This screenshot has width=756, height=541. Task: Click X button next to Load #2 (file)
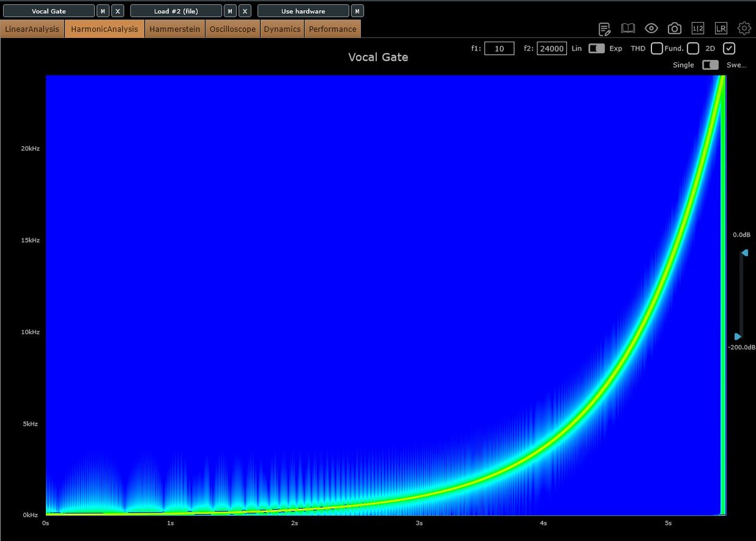[245, 11]
